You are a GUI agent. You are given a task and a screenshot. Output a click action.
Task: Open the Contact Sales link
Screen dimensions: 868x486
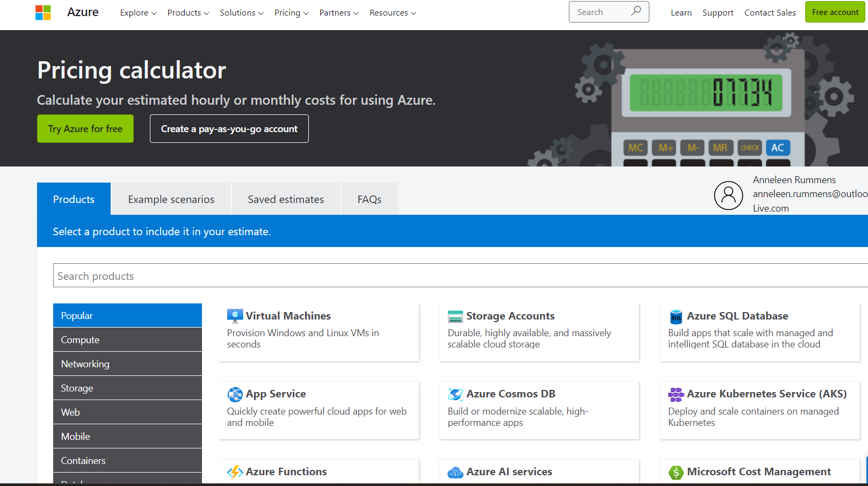pos(770,12)
